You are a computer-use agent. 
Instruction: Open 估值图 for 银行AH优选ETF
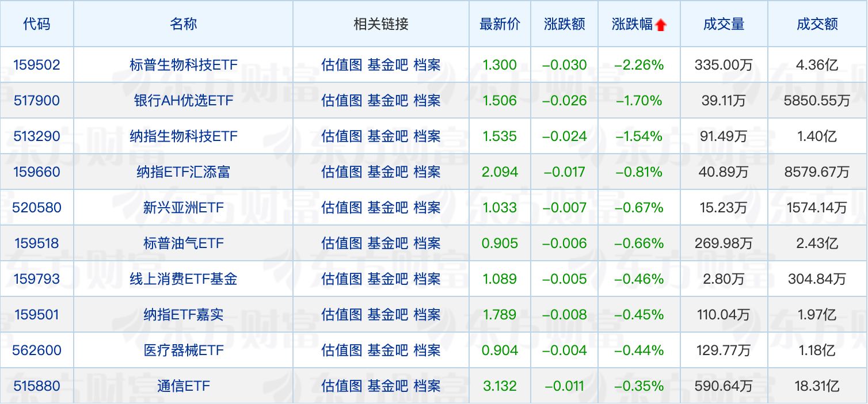[342, 101]
